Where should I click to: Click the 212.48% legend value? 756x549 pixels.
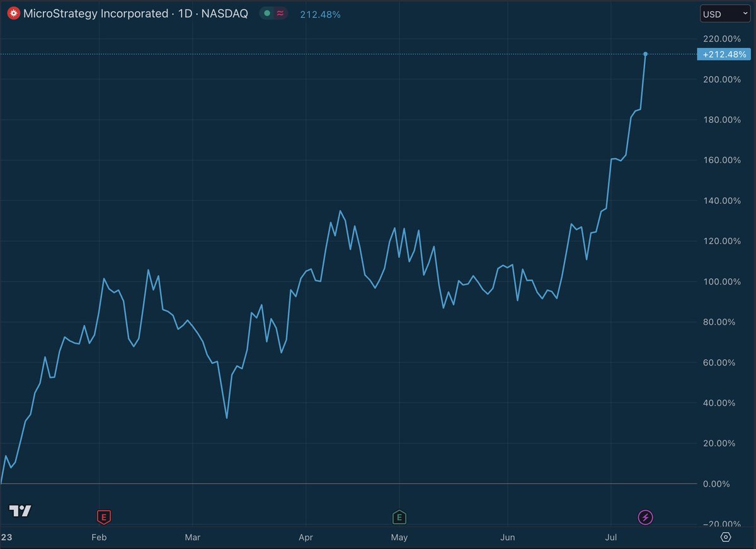(321, 14)
